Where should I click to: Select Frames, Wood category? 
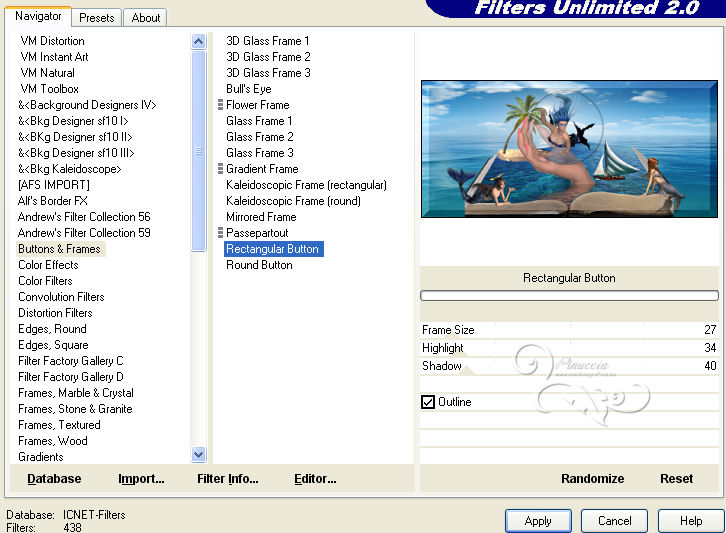click(53, 441)
